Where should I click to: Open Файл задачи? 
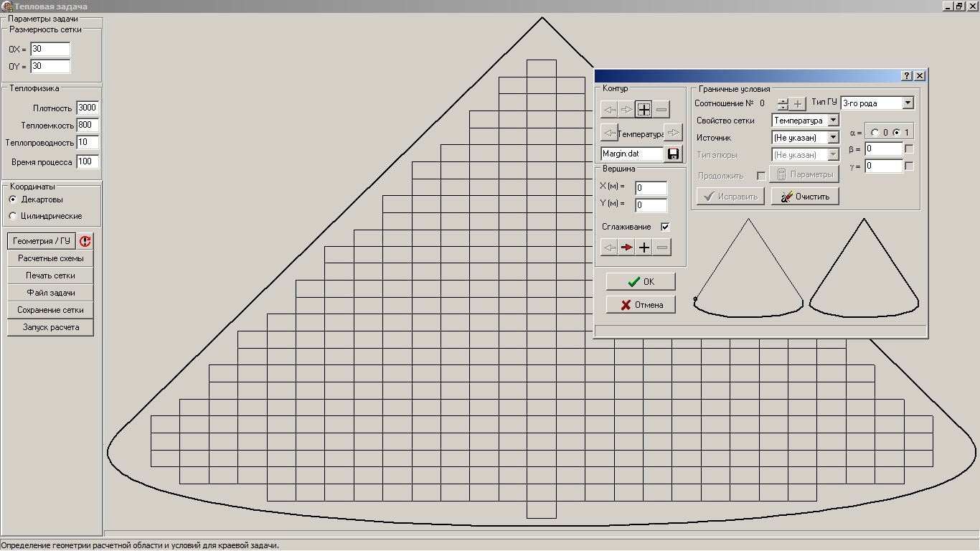click(50, 293)
